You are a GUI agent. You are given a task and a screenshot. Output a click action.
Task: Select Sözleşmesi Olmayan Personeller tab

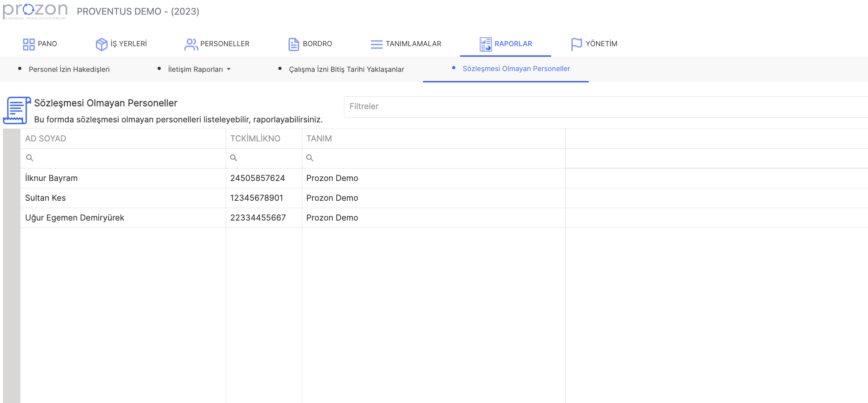pyautogui.click(x=516, y=69)
